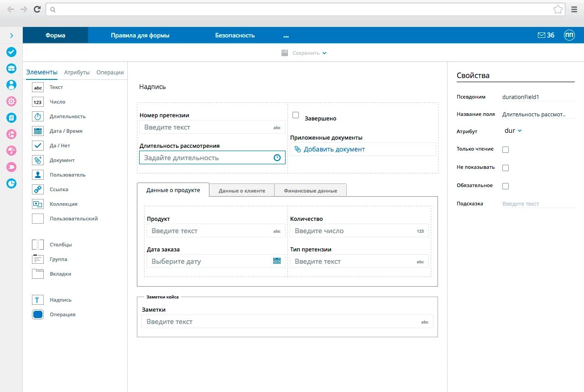Screen dimensions: 584x392
Task: Open the pink process diagram icon
Action: (x=11, y=134)
